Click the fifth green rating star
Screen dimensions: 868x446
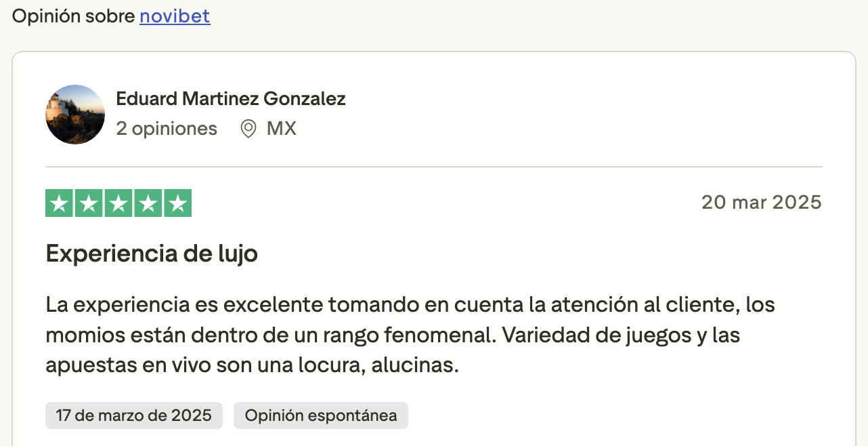click(177, 203)
